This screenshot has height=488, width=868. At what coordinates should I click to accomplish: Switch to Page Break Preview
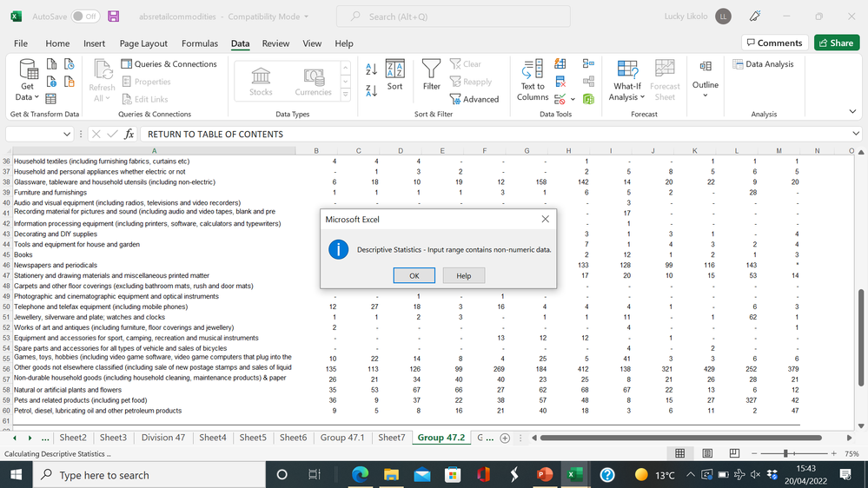pos(734,453)
